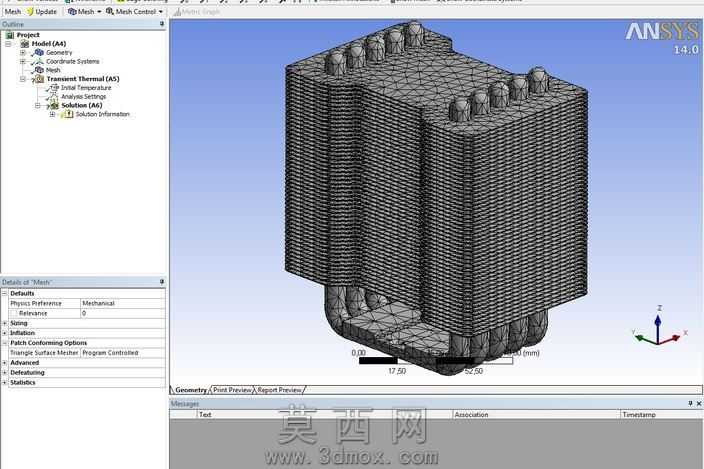
Task: Click the Mesh Control toolbar icon
Action: coord(110,12)
